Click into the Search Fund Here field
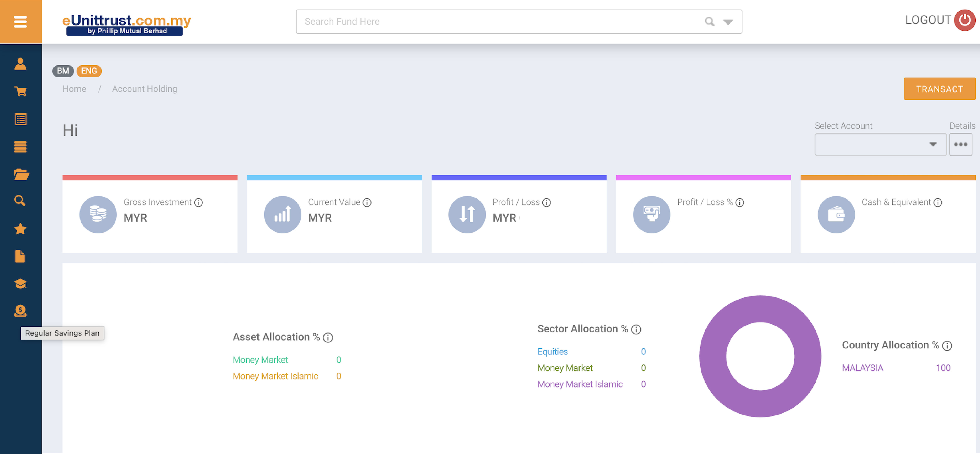This screenshot has height=454, width=980. [494, 22]
